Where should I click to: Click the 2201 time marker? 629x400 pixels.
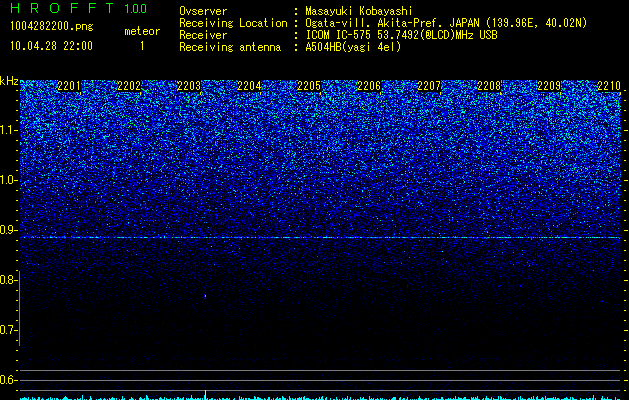coord(69,86)
